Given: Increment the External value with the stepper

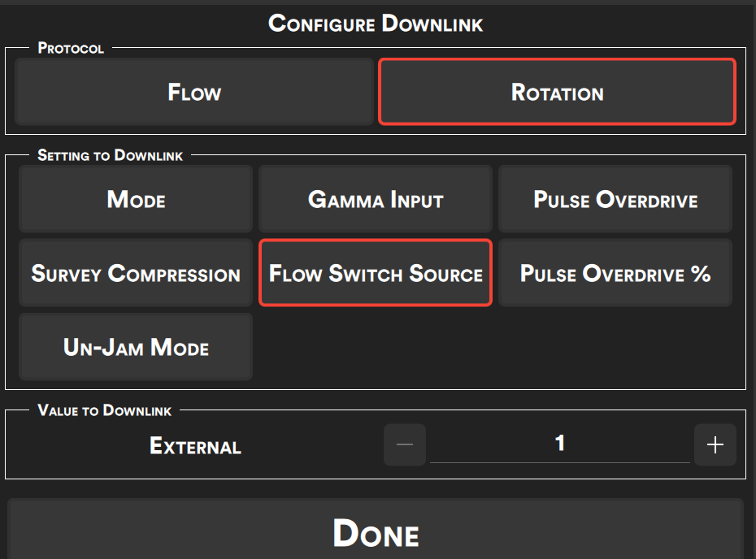Looking at the screenshot, I should [715, 445].
